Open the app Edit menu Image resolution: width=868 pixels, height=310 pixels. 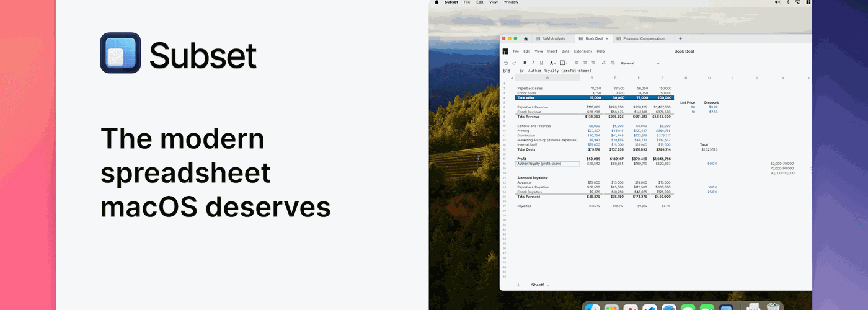click(526, 51)
